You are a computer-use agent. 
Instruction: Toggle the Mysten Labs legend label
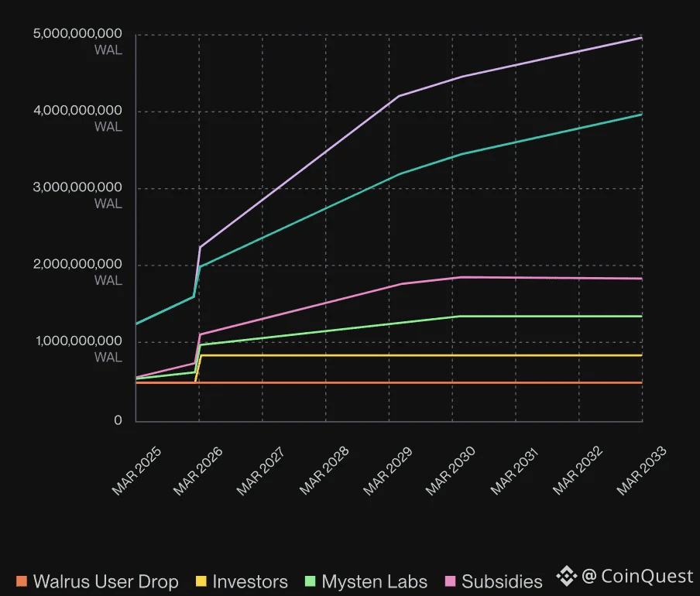[376, 582]
